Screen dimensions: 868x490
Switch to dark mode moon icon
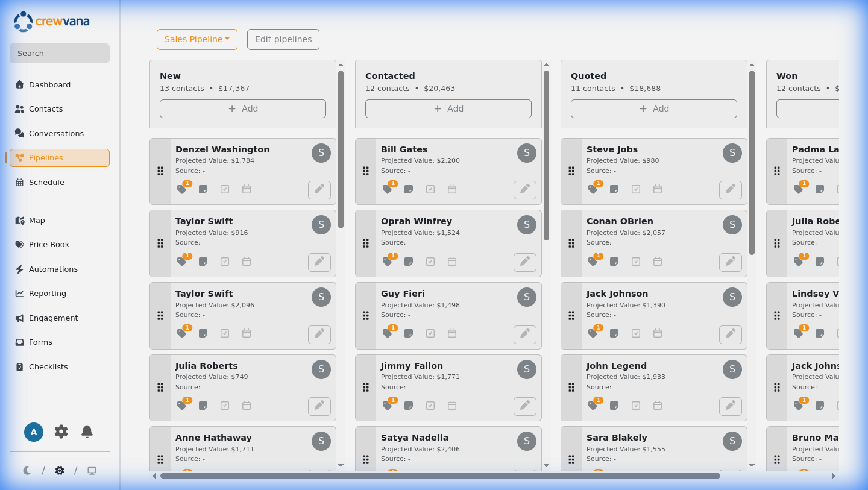[x=27, y=471]
